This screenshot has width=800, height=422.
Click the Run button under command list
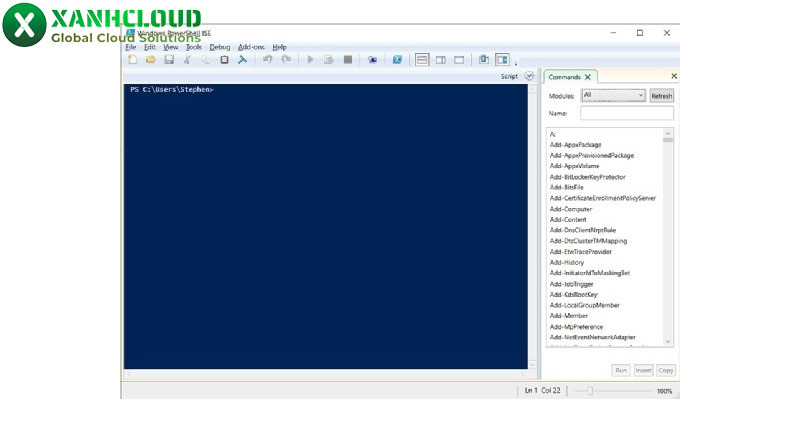pos(621,370)
